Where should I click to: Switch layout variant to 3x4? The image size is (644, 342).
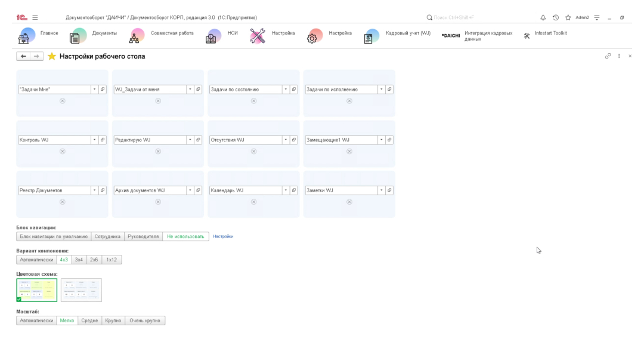[79, 260]
